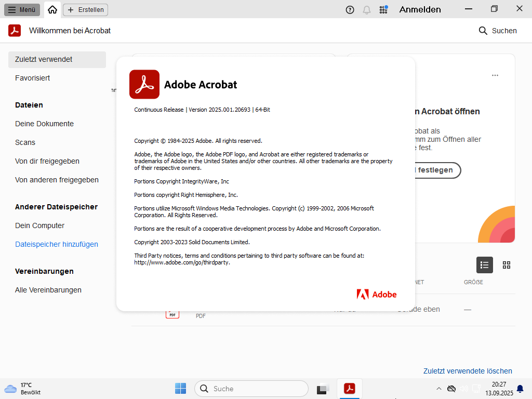This screenshot has height=399, width=532.
Task: Minimize the Acrobat window
Action: (469, 9)
